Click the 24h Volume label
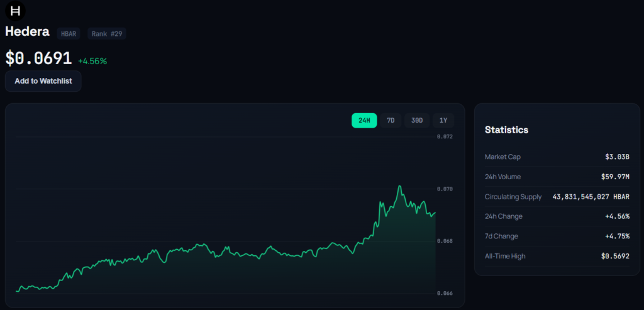This screenshot has height=310, width=644. (x=502, y=177)
